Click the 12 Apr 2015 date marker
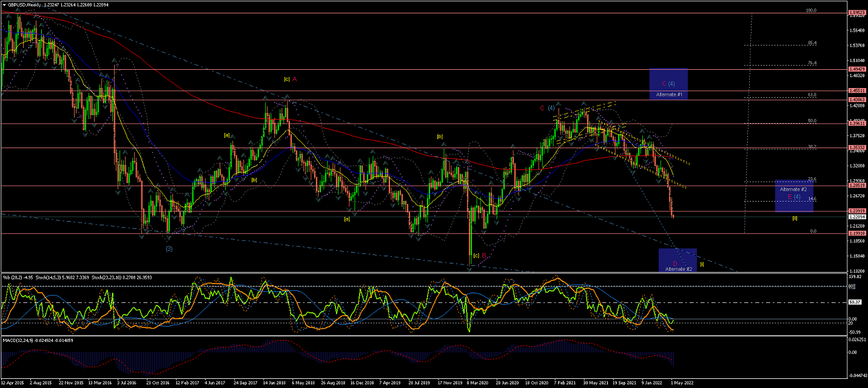The height and width of the screenshot is (388, 868). click(x=13, y=383)
